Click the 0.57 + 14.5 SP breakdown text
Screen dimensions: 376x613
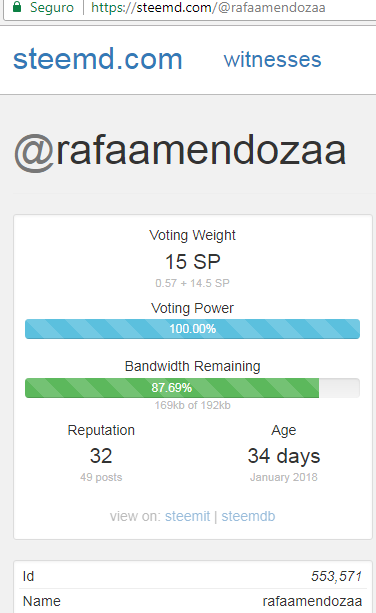[x=192, y=283]
